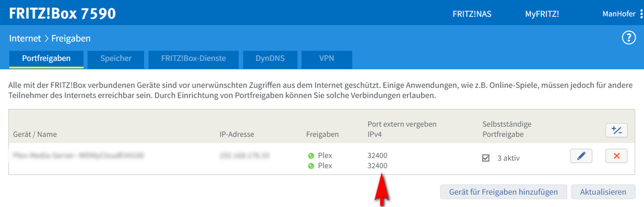Image resolution: width=644 pixels, height=207 pixels.
Task: Click the Port extern vergeben IPv4 header
Action: (x=402, y=129)
